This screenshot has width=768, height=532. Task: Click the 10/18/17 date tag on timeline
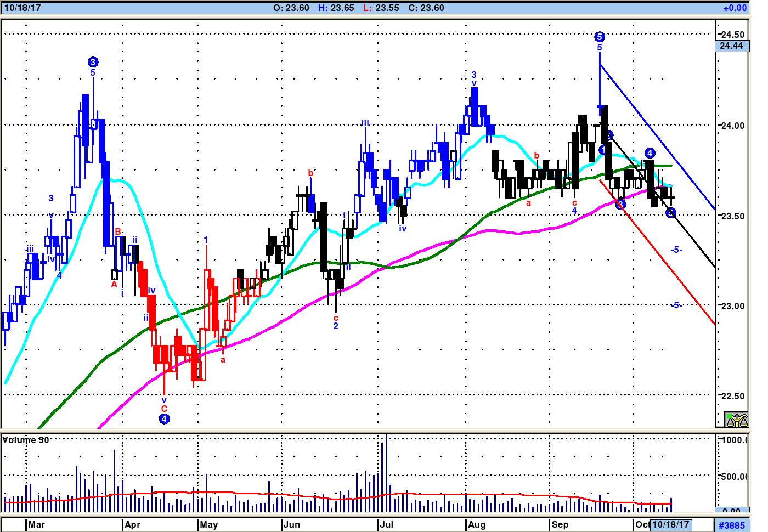670,525
